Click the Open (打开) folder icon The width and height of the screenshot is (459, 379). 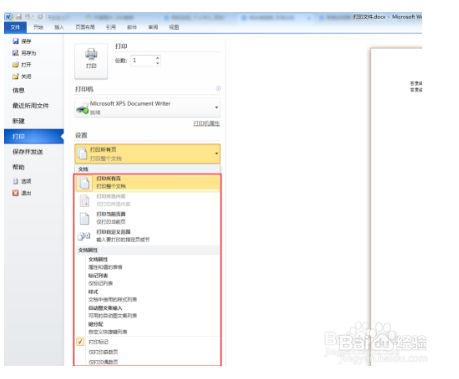(x=16, y=65)
